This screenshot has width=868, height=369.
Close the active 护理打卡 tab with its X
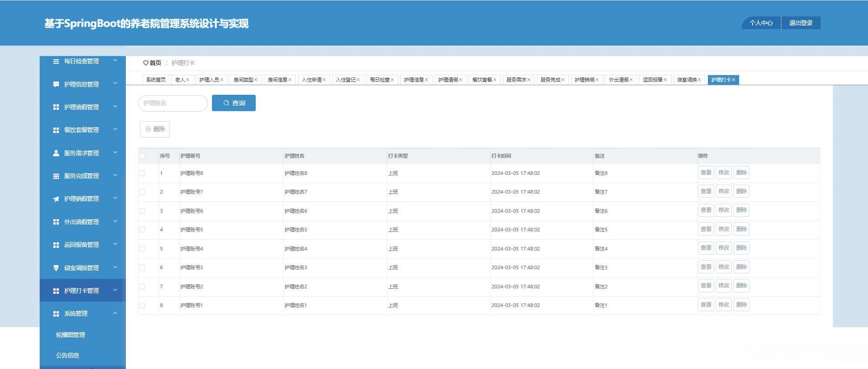pyautogui.click(x=734, y=80)
